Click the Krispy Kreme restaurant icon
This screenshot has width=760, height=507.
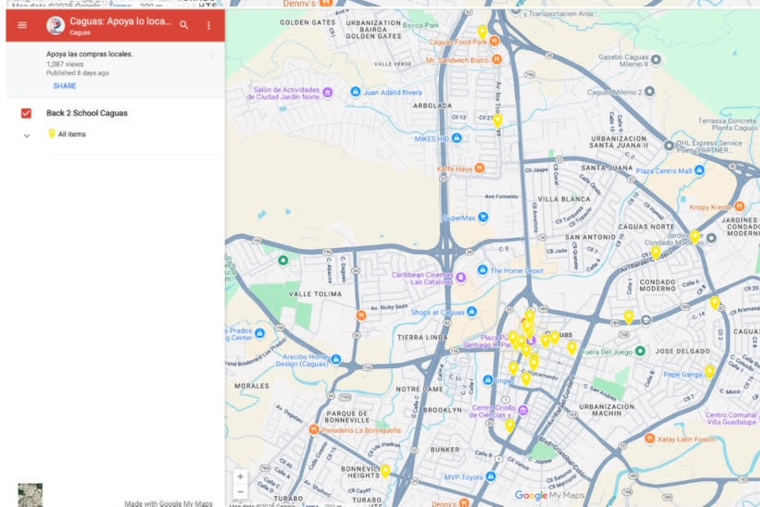click(x=740, y=206)
